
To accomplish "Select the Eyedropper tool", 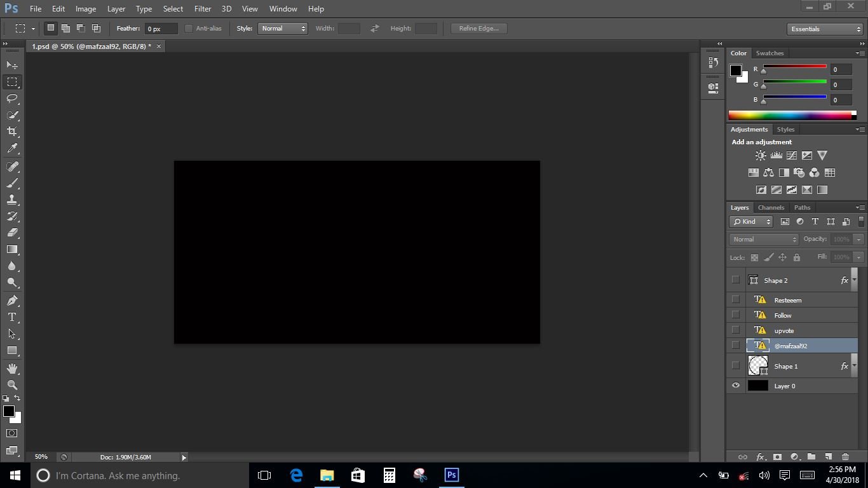I will pos(12,149).
